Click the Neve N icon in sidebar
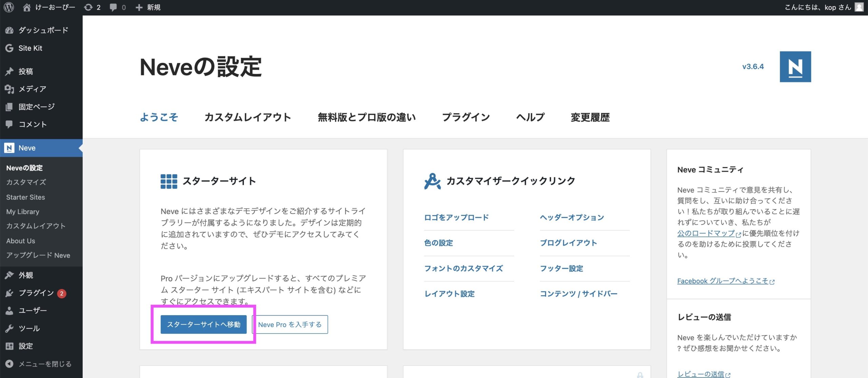868x378 pixels. tap(9, 148)
